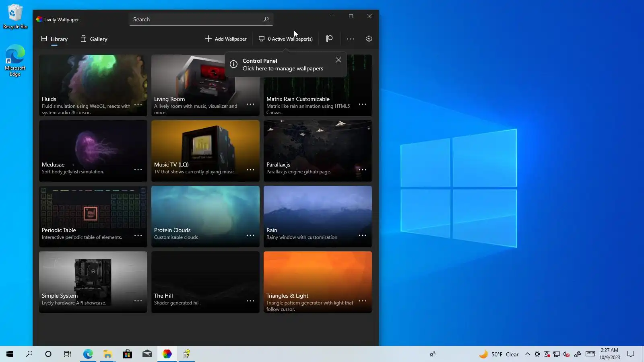Open the touch keyboard from the tray
Viewport: 644px width, 362px height.
coord(590,354)
